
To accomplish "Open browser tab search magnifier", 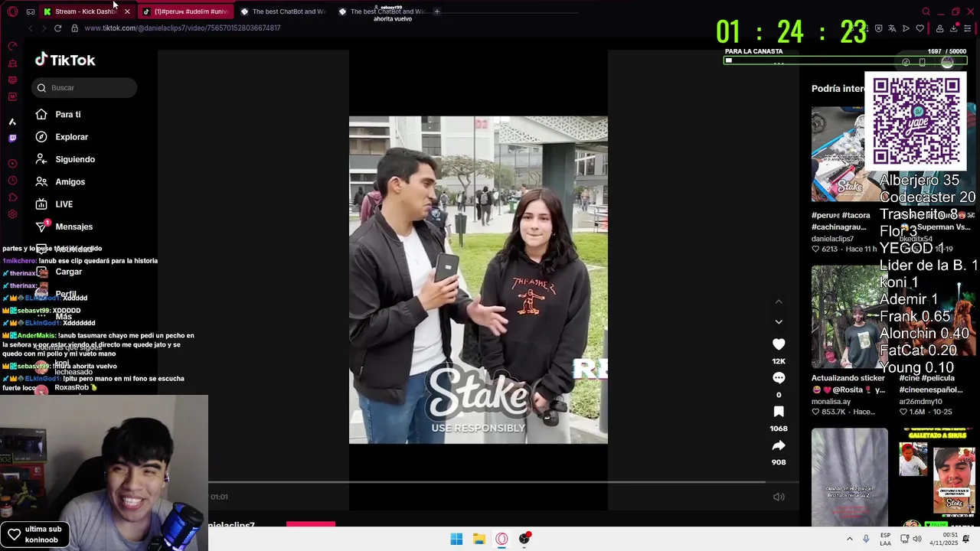I will pyautogui.click(x=926, y=11).
